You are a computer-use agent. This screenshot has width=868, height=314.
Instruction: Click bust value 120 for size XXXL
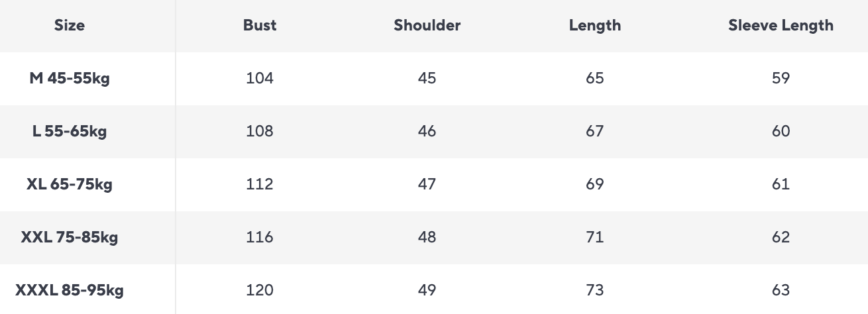coord(260,290)
